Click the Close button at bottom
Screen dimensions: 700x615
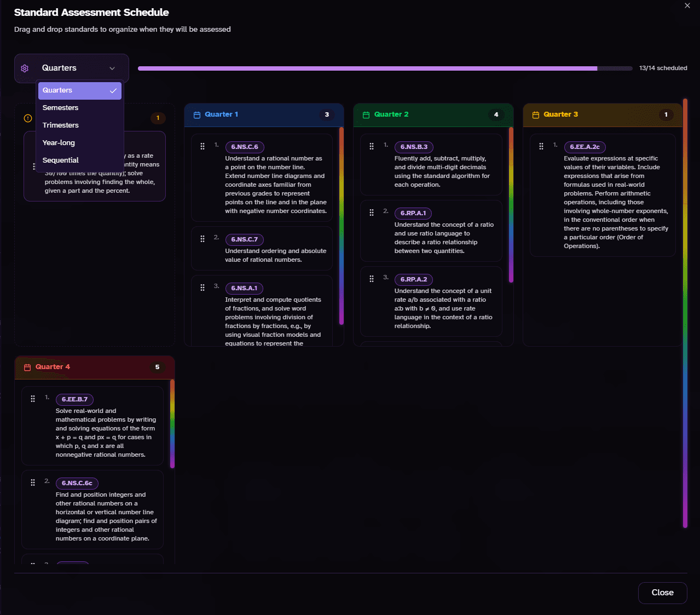(662, 593)
